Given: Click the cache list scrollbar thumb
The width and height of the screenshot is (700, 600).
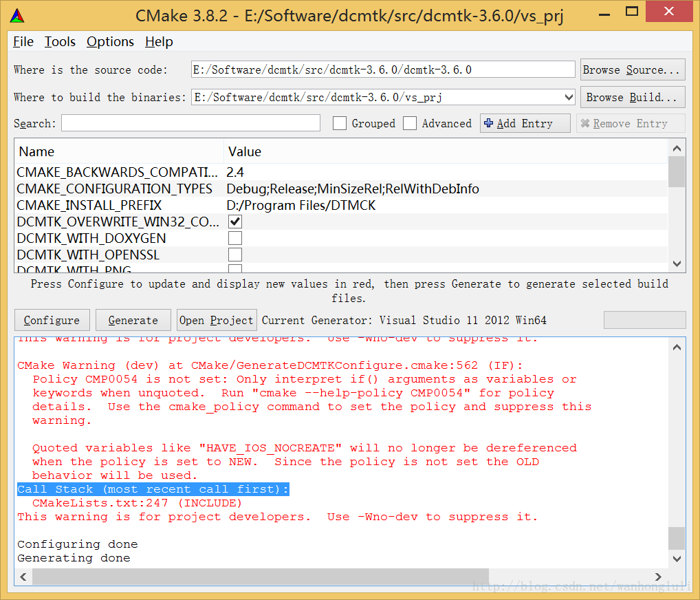Looking at the screenshot, I should 677,172.
